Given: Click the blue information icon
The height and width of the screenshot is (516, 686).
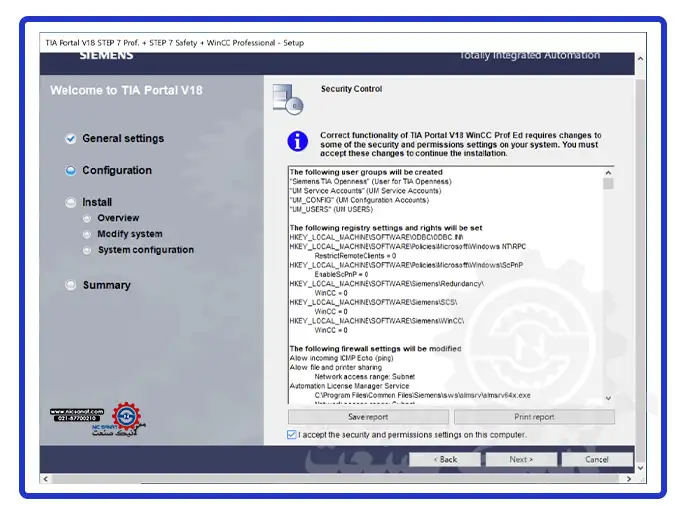Looking at the screenshot, I should pyautogui.click(x=298, y=141).
